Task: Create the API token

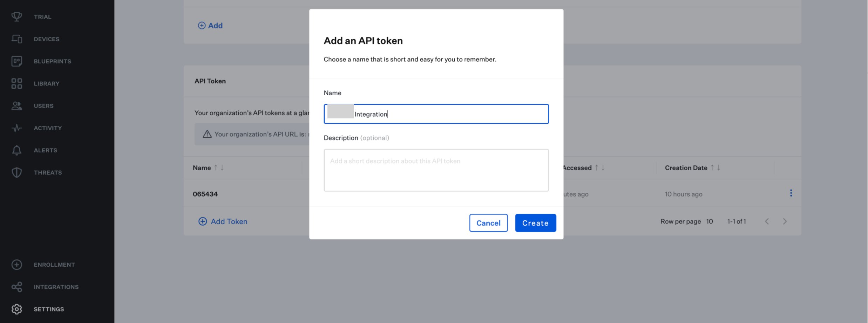Action: [x=535, y=223]
